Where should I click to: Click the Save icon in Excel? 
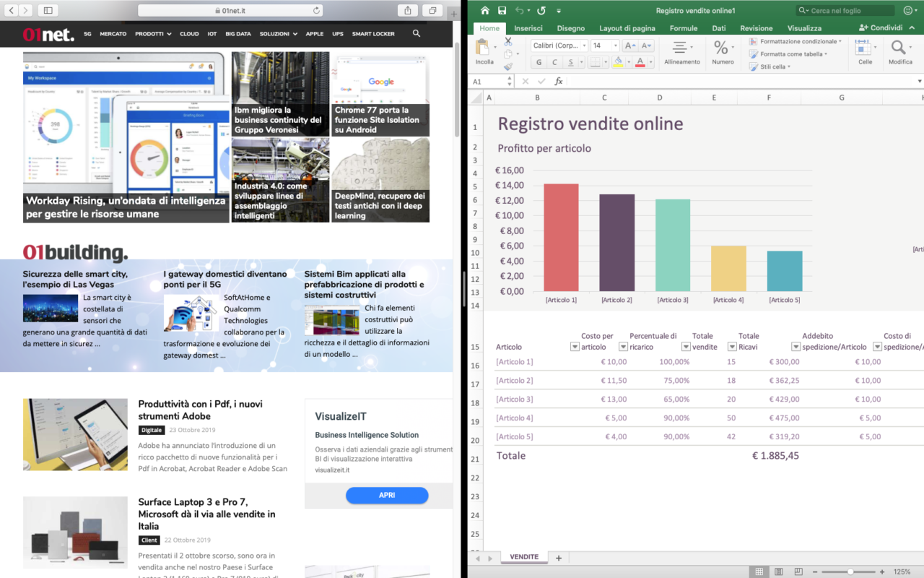pyautogui.click(x=501, y=11)
